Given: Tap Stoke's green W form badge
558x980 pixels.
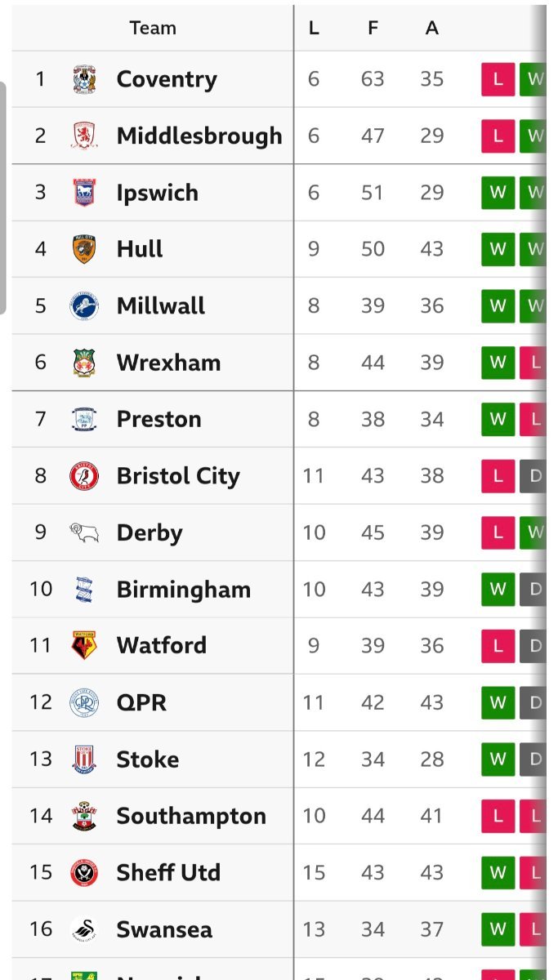Looking at the screenshot, I should pyautogui.click(x=498, y=759).
